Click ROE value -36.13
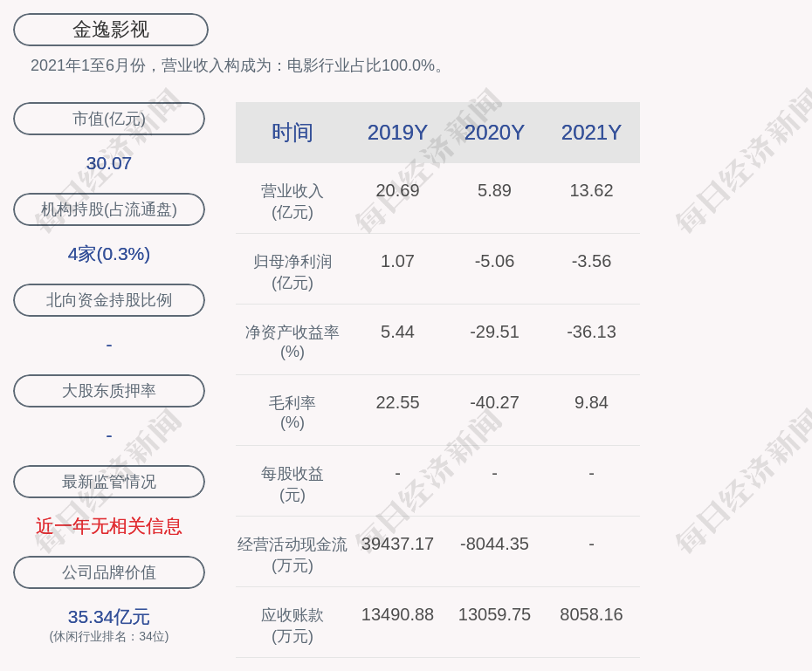This screenshot has height=671, width=812. click(x=591, y=332)
